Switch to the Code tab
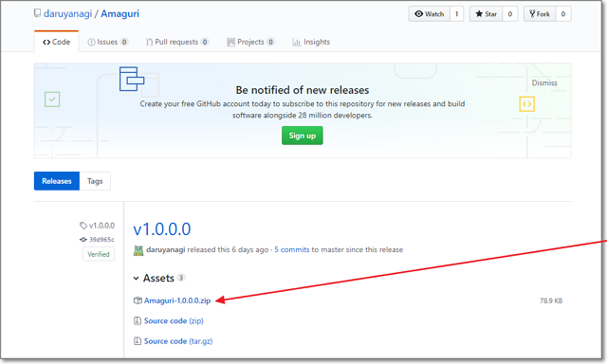The height and width of the screenshot is (364, 607). tap(57, 42)
